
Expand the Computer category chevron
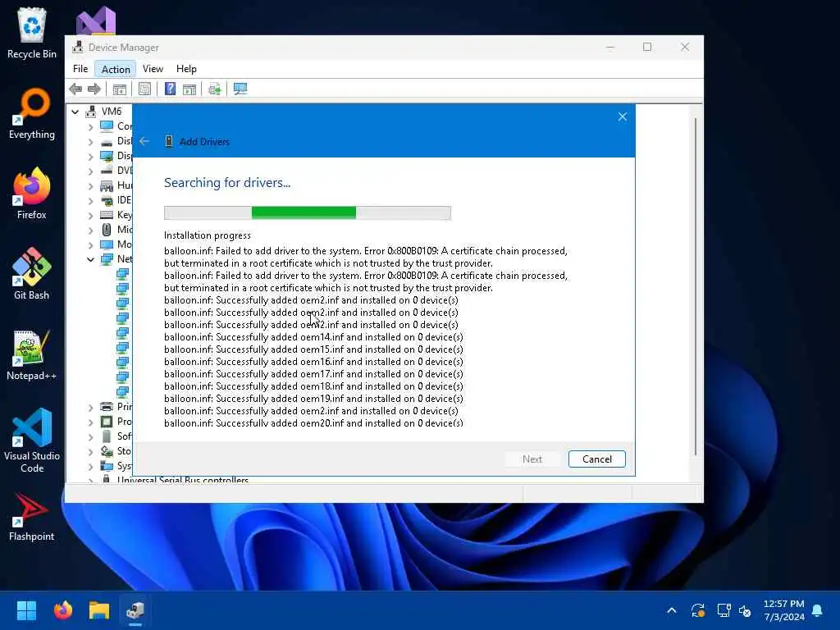pyautogui.click(x=90, y=127)
